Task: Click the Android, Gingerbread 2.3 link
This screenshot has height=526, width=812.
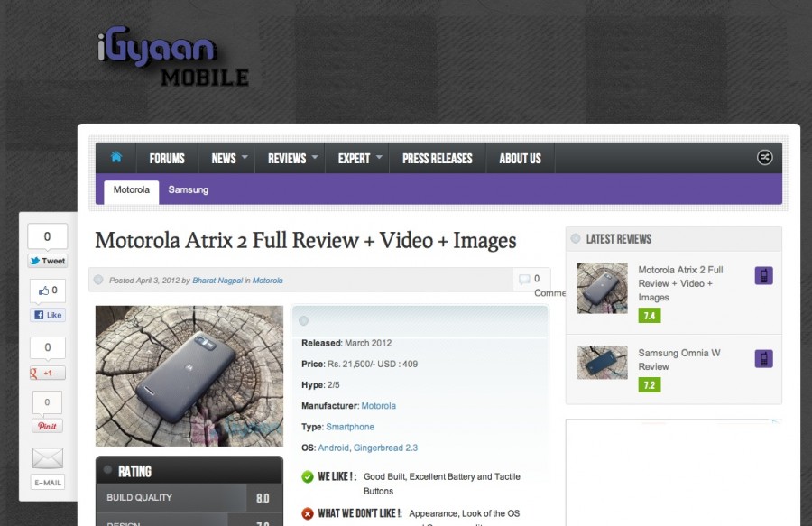Action: click(x=367, y=448)
